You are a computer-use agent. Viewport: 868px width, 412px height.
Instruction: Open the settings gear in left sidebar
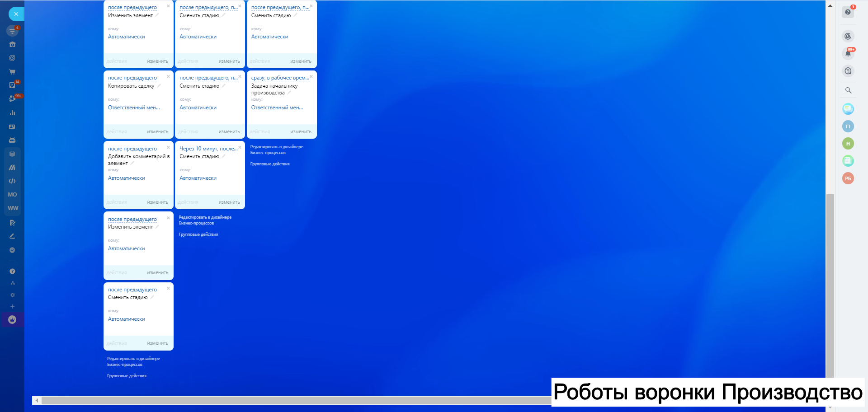click(x=13, y=295)
